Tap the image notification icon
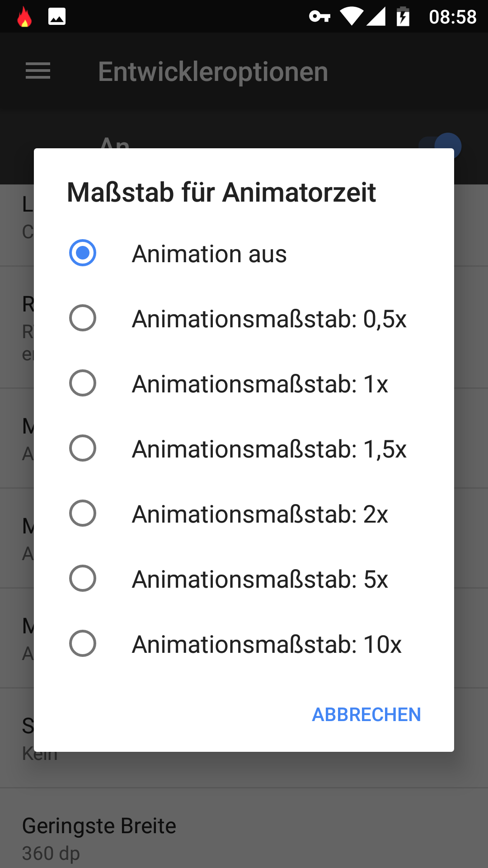 coord(57,17)
